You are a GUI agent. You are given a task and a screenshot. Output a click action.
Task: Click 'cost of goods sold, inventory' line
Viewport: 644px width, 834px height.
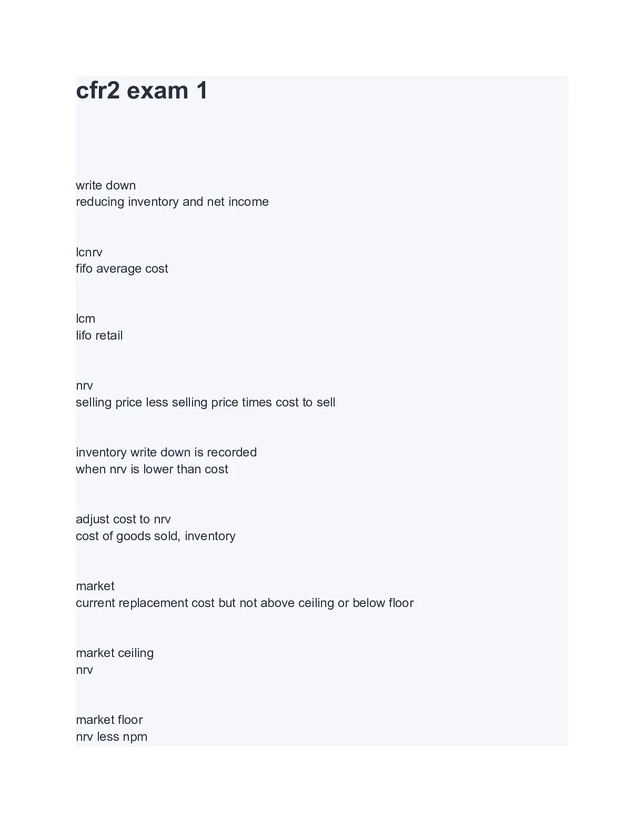156,536
